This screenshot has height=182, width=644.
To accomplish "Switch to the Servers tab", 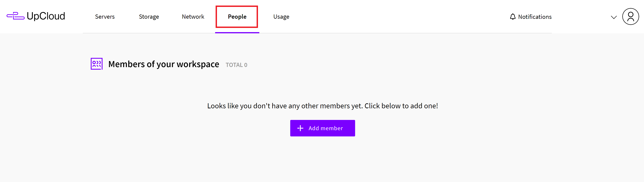I will (105, 17).
